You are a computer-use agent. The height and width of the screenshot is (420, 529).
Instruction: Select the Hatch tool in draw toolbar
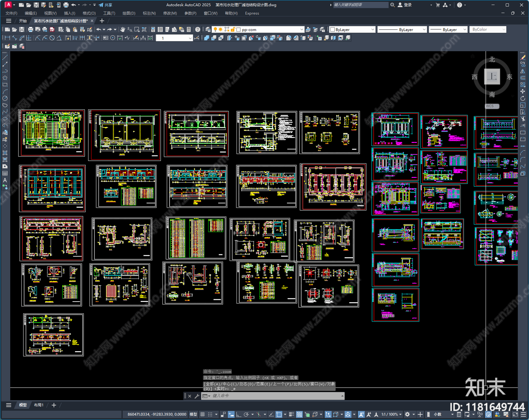tap(5, 153)
